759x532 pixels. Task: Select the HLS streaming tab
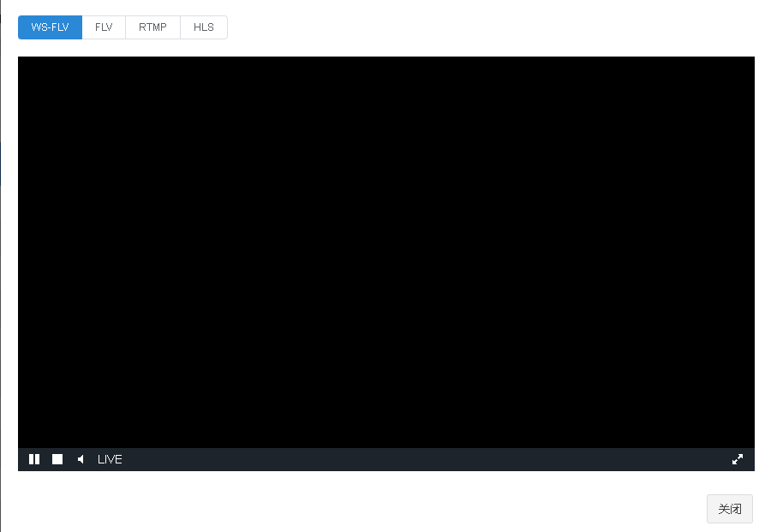point(203,27)
